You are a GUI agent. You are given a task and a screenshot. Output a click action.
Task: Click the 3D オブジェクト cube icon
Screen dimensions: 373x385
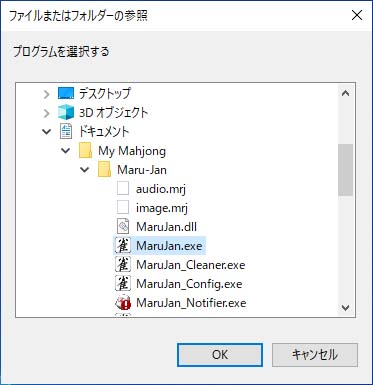pyautogui.click(x=66, y=113)
